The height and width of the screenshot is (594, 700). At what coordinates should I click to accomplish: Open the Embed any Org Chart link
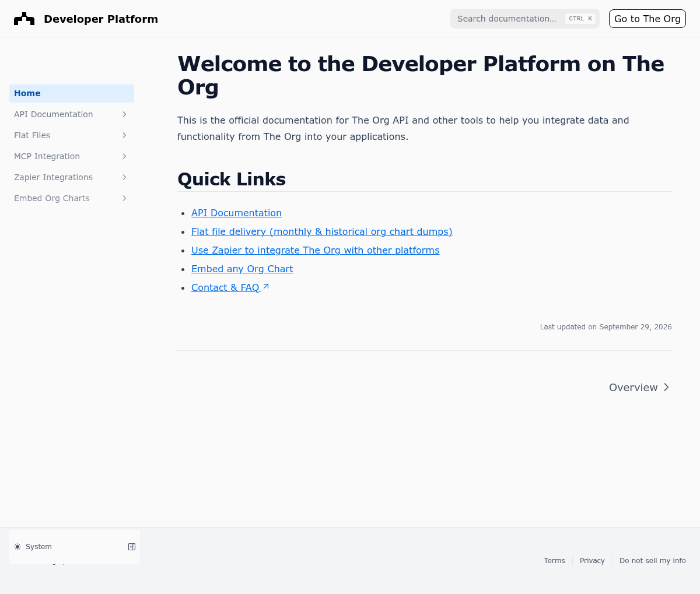[x=242, y=269]
